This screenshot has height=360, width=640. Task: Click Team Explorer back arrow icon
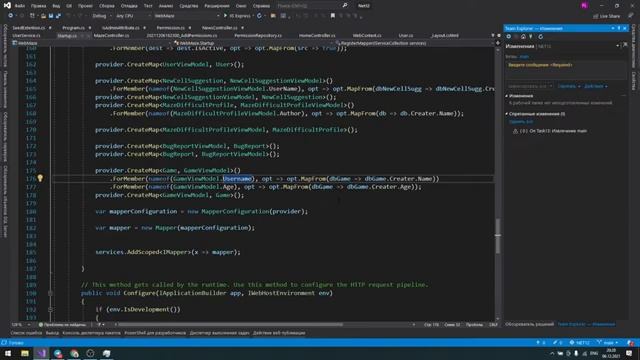pyautogui.click(x=509, y=37)
